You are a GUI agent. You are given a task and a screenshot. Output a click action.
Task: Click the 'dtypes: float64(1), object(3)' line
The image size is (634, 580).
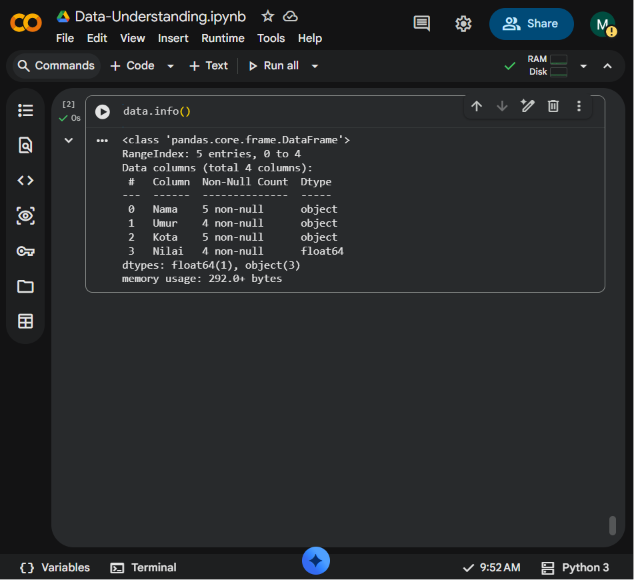pyautogui.click(x=211, y=265)
